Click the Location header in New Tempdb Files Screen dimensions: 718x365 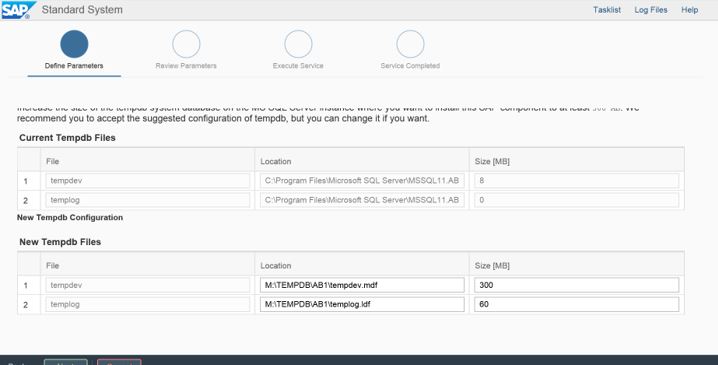point(276,266)
